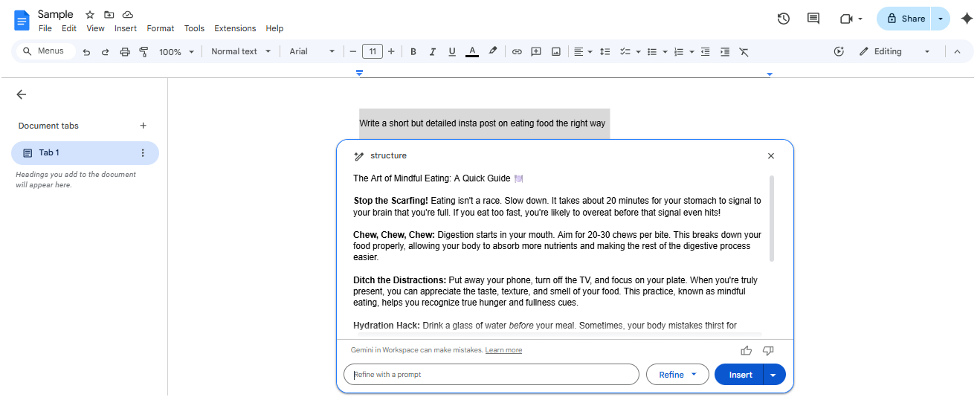Start a Meet video call
Image resolution: width=980 pixels, height=397 pixels.
[x=846, y=19]
